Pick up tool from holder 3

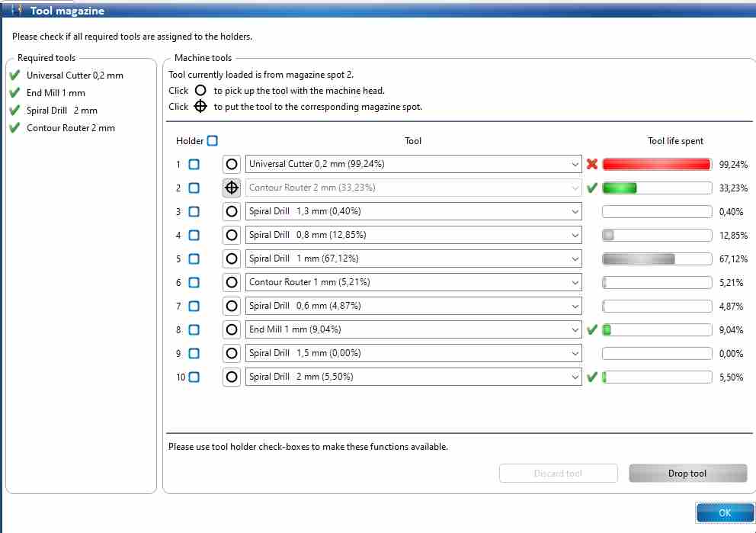(x=232, y=211)
